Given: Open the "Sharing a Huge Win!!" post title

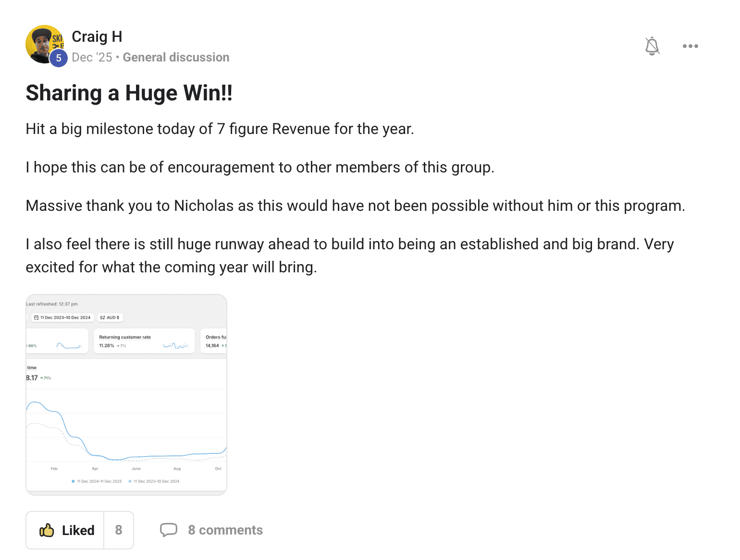Looking at the screenshot, I should tap(129, 93).
